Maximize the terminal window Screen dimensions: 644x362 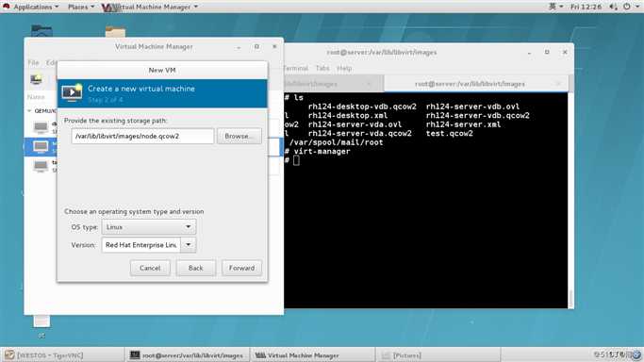547,53
